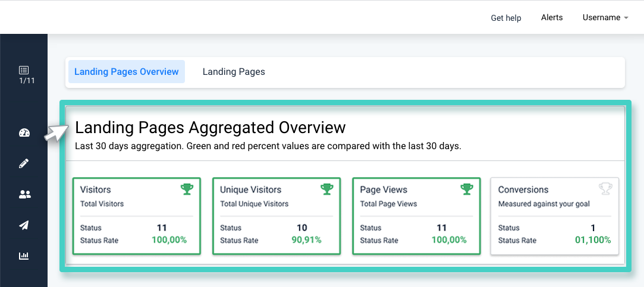Screen dimensions: 644x287
Task: Click 'Total Unique Visitors' subtitle
Action: (255, 204)
